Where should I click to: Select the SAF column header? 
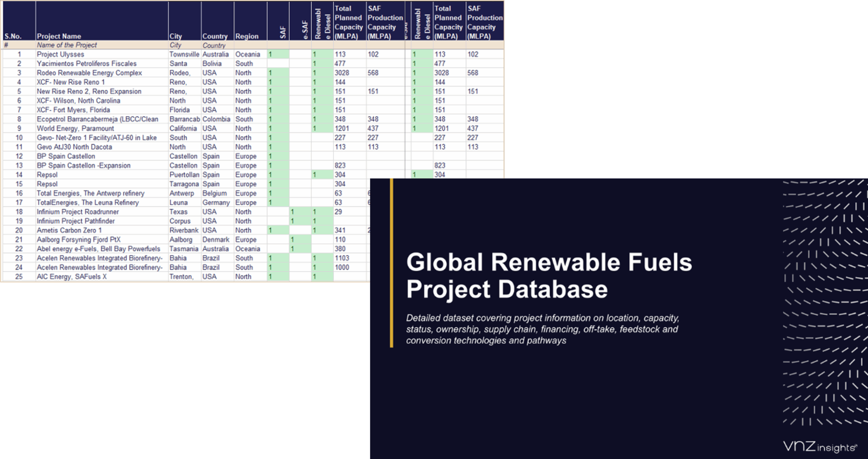(278, 31)
